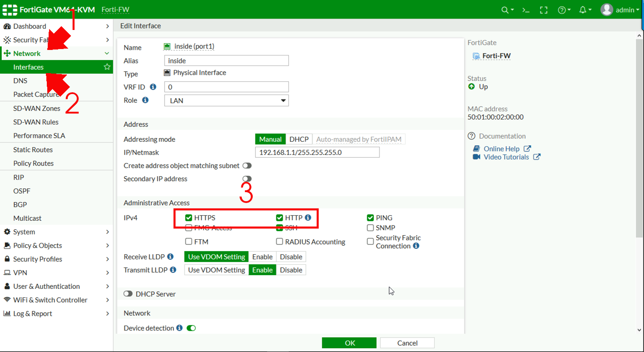Click the HTTP info icon
This screenshot has width=644, height=352.
coord(308,218)
